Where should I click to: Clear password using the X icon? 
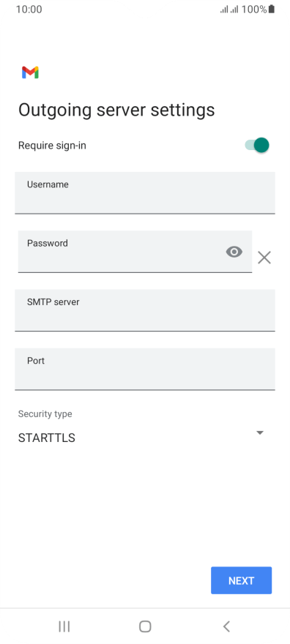tap(264, 258)
